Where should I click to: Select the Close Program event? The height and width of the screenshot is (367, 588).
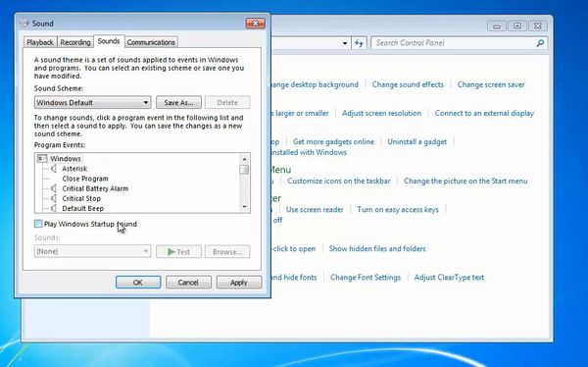coord(85,179)
